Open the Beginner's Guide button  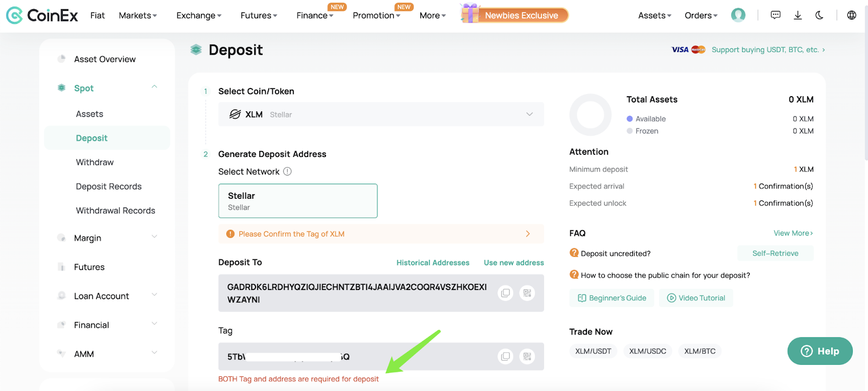pos(612,298)
